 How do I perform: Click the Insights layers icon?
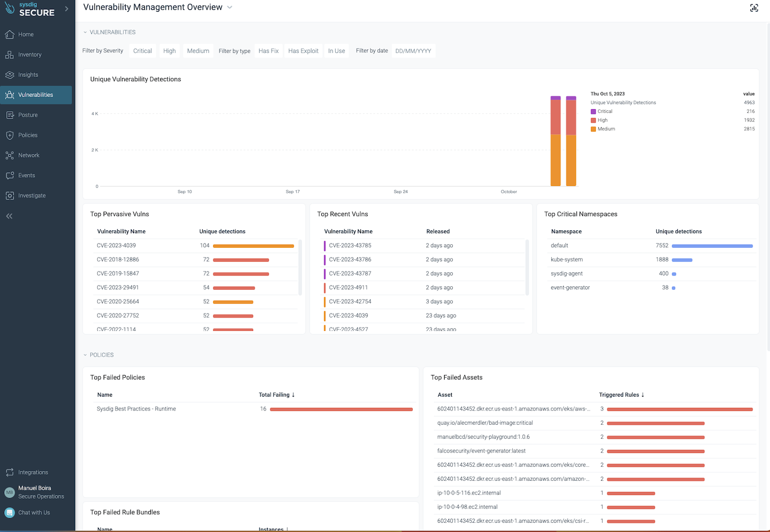click(x=9, y=75)
